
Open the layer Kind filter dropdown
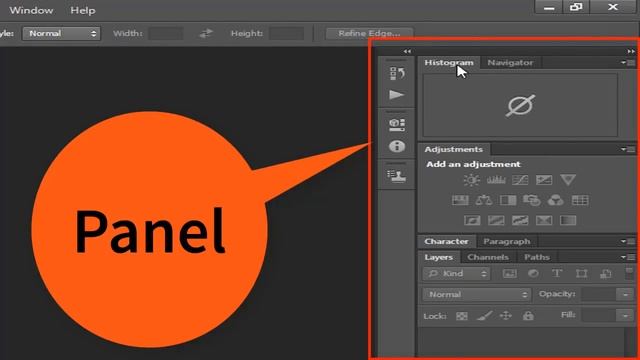[456, 273]
